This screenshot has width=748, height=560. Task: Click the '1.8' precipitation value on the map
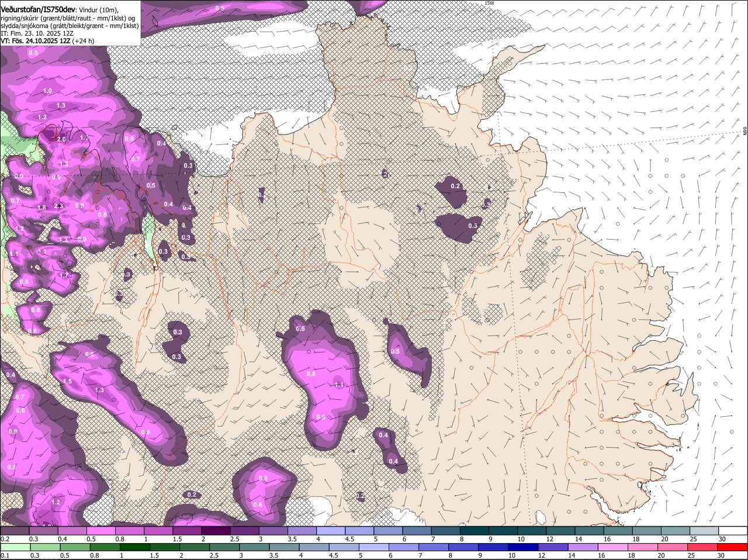[x=41, y=208]
